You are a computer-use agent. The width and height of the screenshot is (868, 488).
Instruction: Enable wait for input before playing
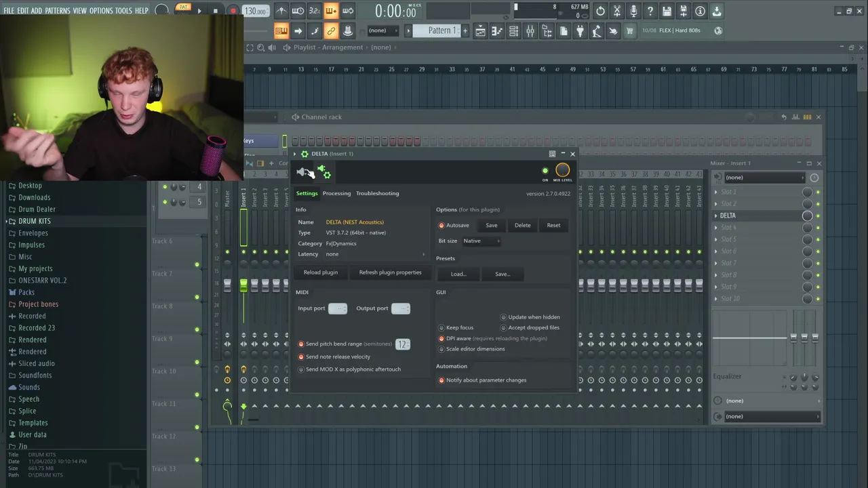(298, 11)
